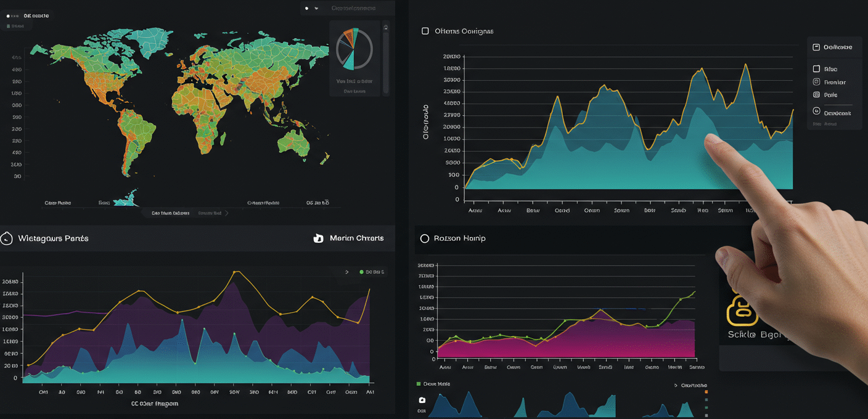
Task: Click the small camera icon under the bottom-right chart
Action: point(422,400)
